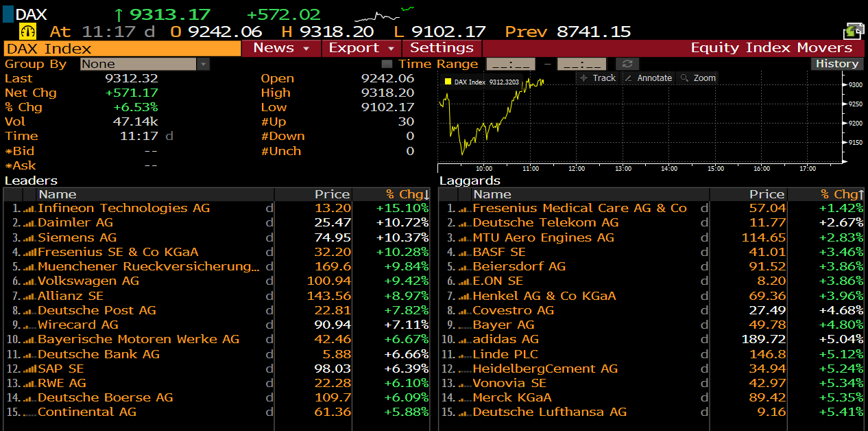Click the Vol value 47.14k
The height and width of the screenshot is (431, 868).
(x=136, y=122)
